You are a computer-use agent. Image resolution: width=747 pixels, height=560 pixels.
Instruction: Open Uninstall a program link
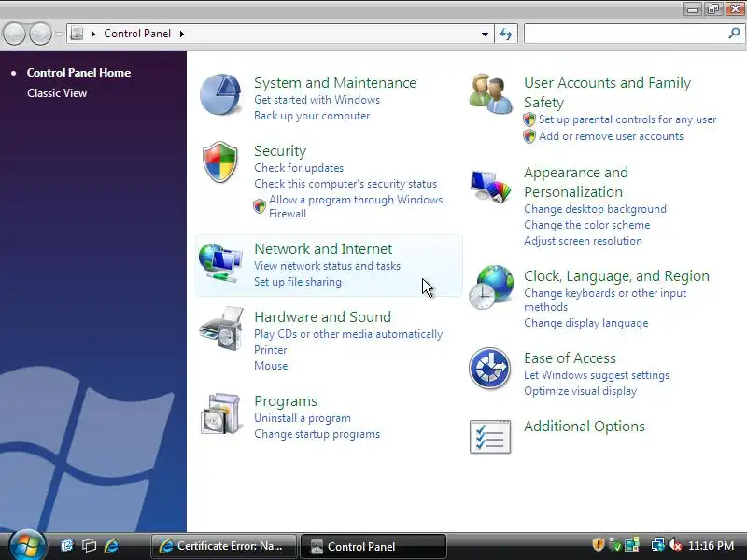point(303,418)
